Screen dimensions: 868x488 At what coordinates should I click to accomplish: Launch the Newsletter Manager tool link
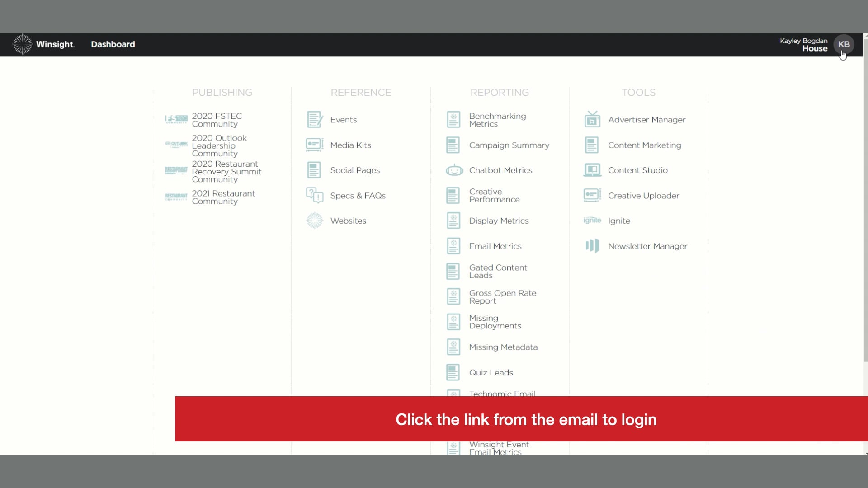[x=647, y=246]
